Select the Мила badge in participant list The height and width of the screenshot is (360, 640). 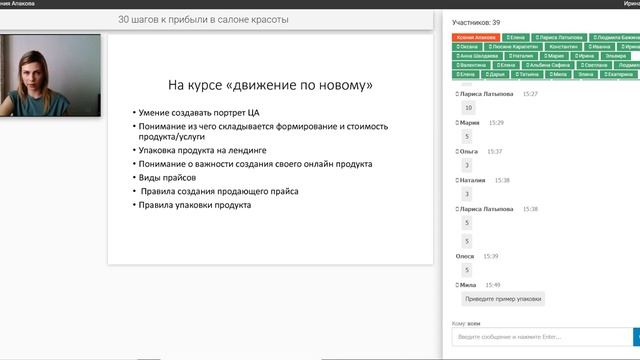[558, 74]
